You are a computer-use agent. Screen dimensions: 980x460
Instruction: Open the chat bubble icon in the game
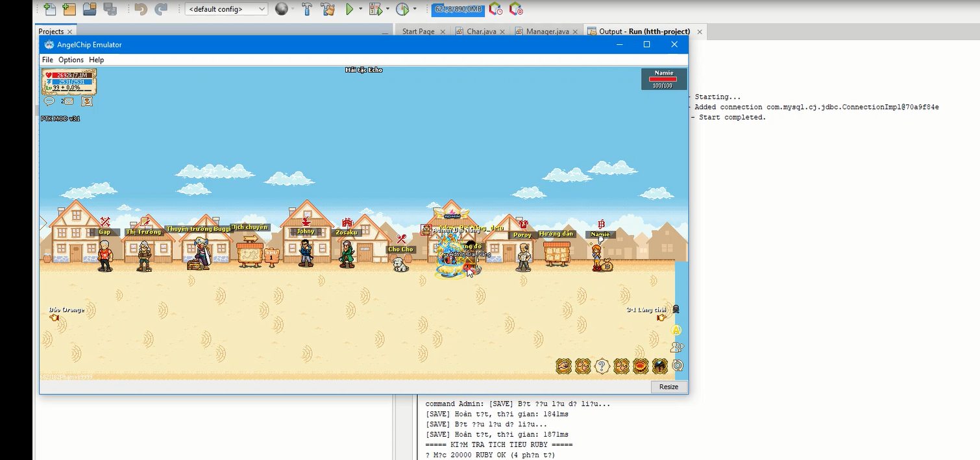coord(49,101)
